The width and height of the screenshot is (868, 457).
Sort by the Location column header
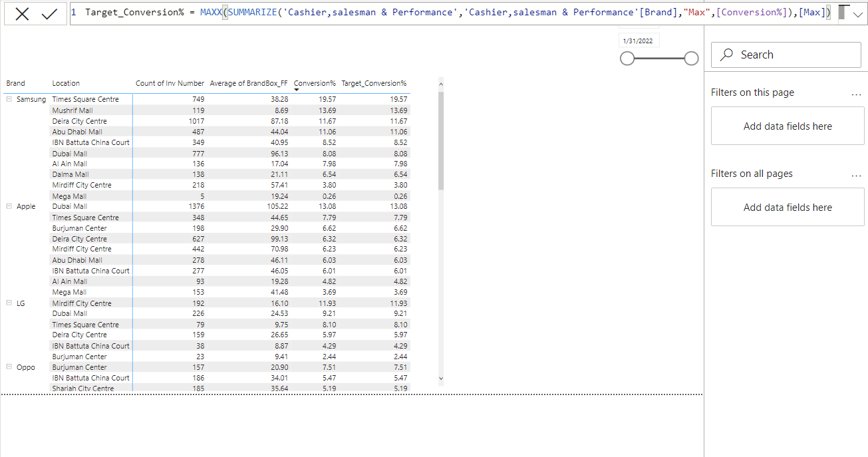point(66,83)
